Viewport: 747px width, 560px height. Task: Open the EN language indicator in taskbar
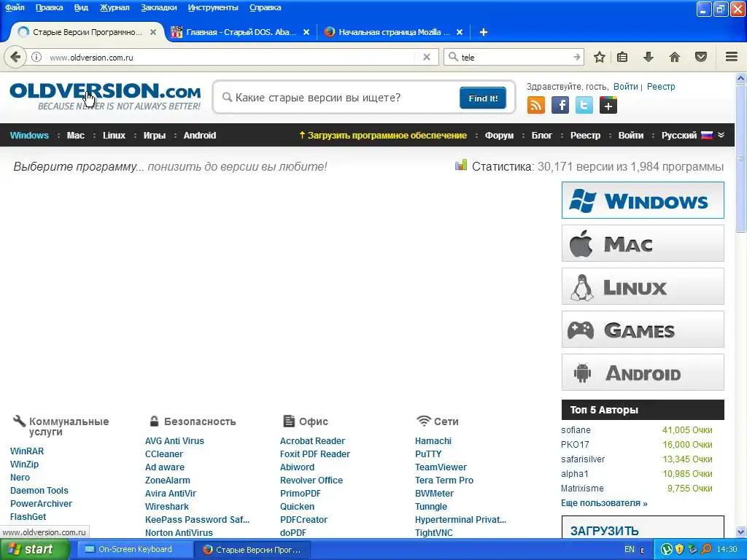pos(629,550)
